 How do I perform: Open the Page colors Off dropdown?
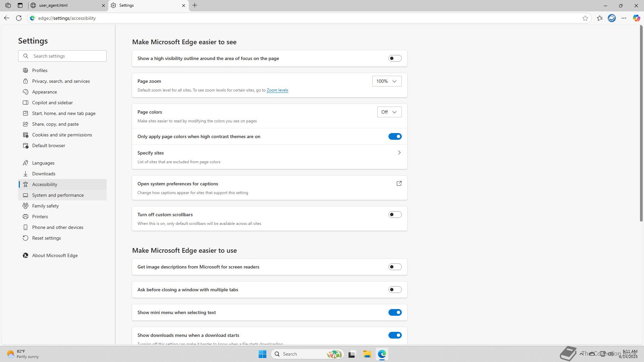(389, 112)
